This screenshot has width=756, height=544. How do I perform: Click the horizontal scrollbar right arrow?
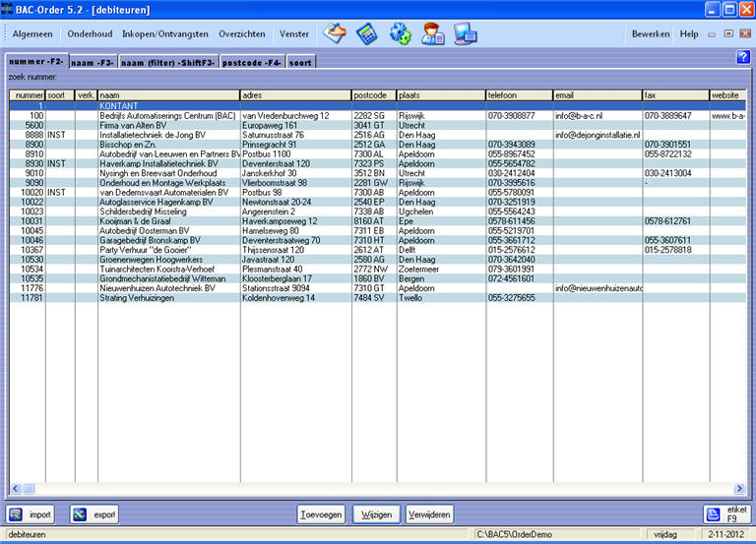(x=740, y=489)
